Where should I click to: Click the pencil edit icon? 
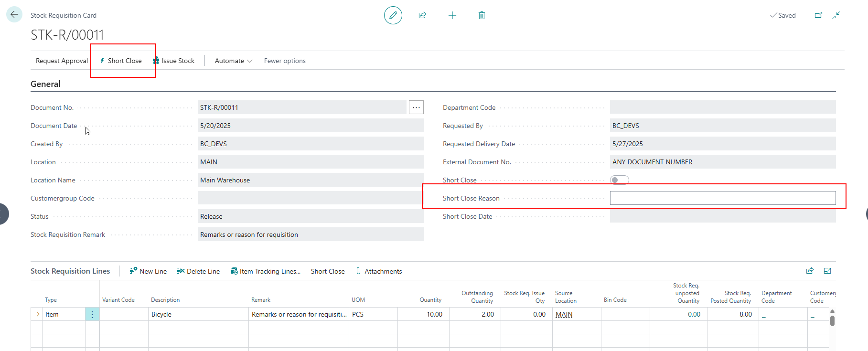pyautogui.click(x=393, y=15)
